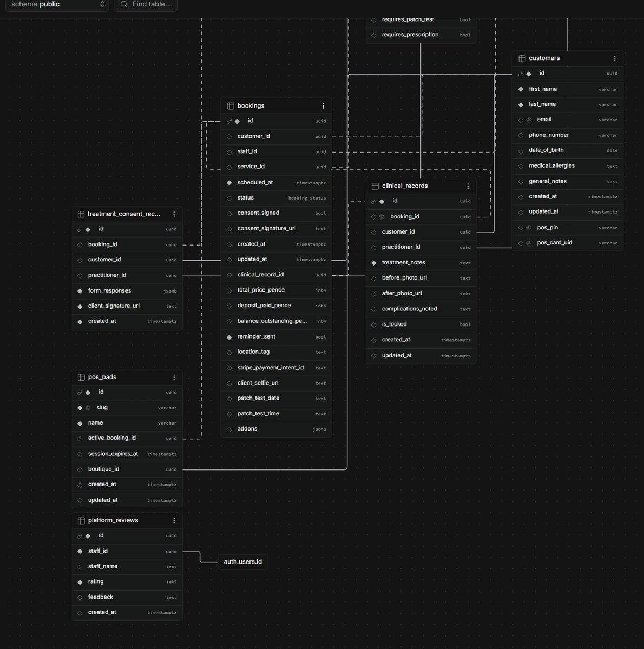Open the bookings table options menu

[x=323, y=106]
